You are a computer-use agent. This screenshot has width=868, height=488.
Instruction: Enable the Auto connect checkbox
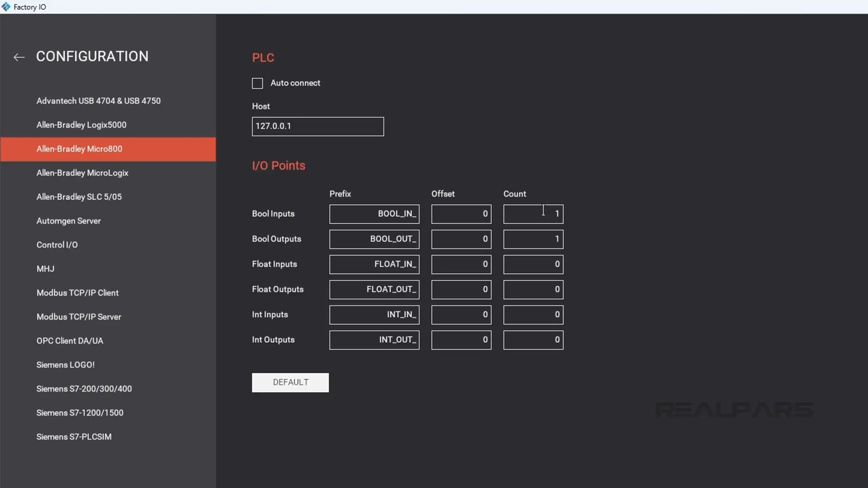257,83
